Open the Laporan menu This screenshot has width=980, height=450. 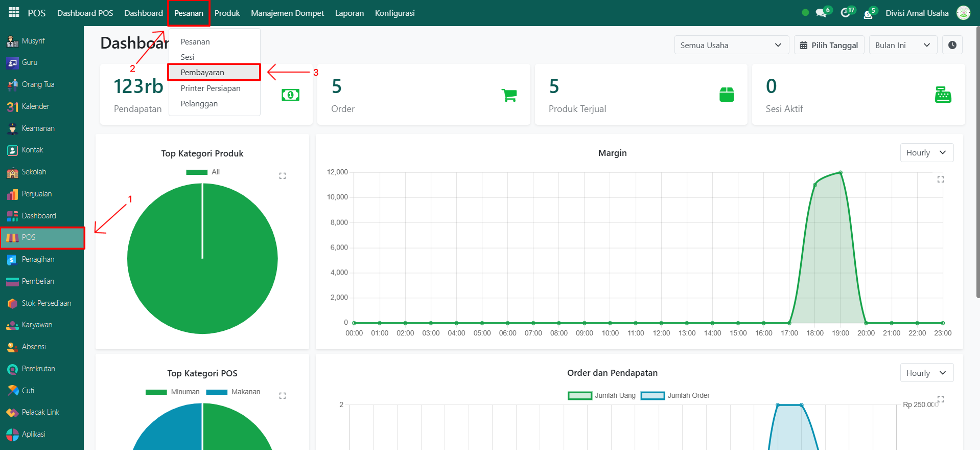(349, 13)
